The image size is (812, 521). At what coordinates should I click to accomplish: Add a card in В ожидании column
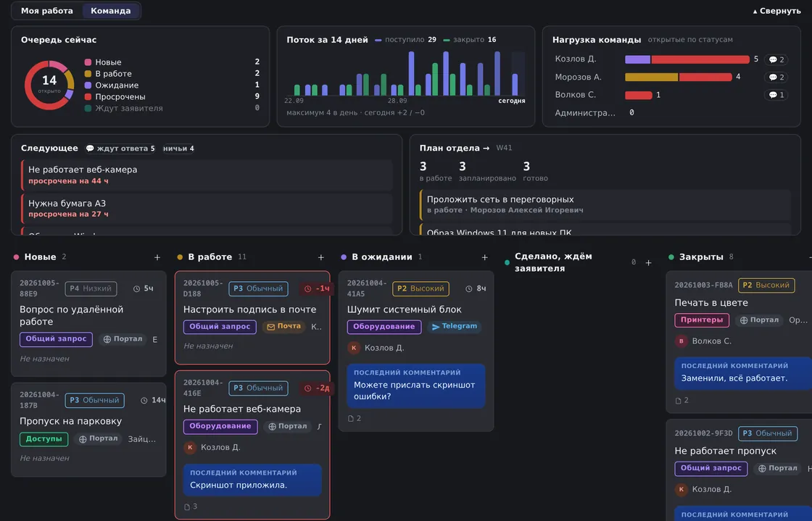484,257
